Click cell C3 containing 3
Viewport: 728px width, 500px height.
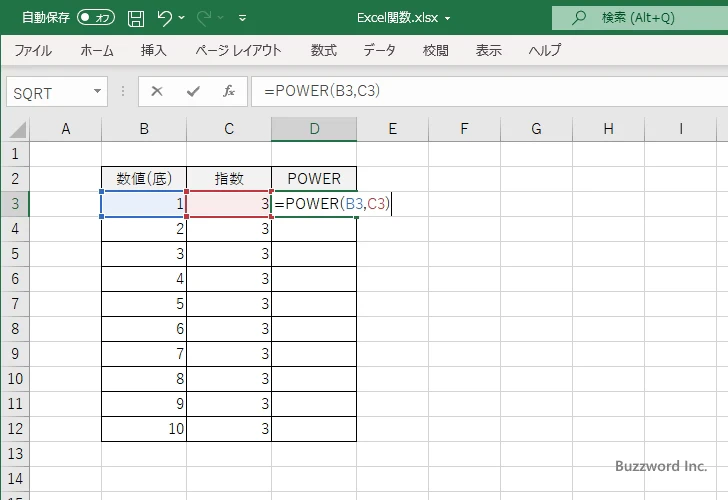coord(229,204)
